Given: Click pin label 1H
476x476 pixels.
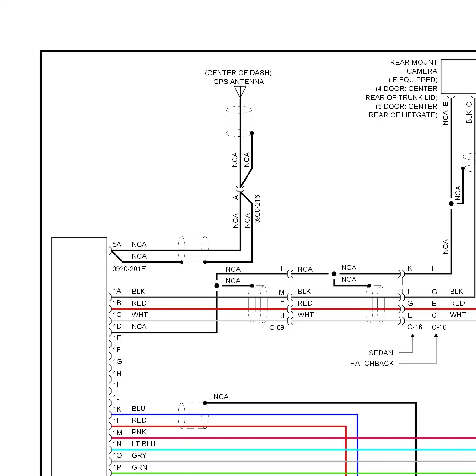Looking at the screenshot, I should pyautogui.click(x=117, y=373).
